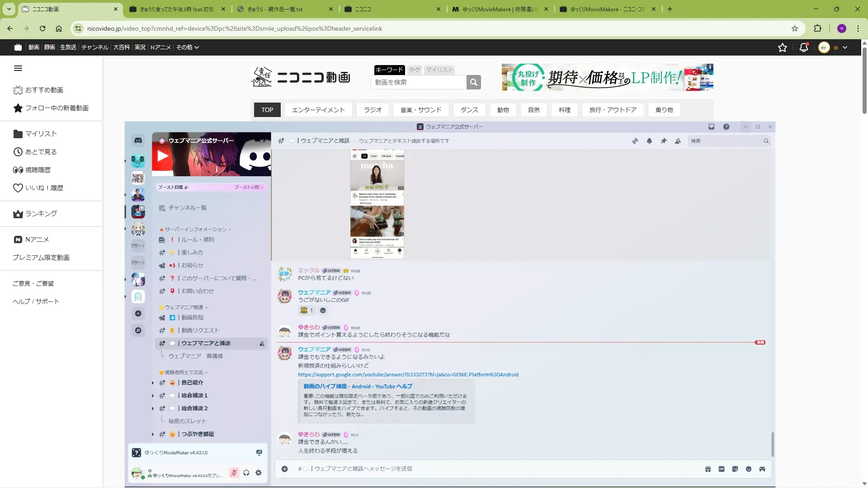This screenshot has width=868, height=488.
Task: Click the star icon beside the notification bell
Action: 783,47
